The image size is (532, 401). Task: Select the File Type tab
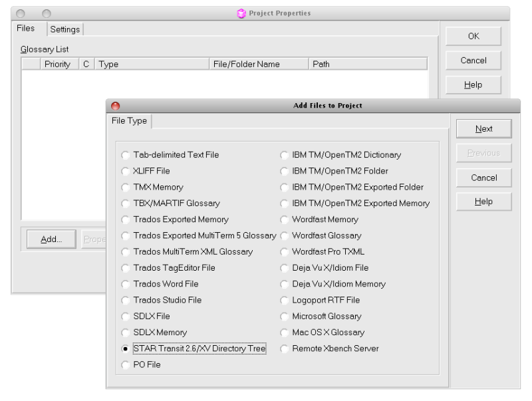pyautogui.click(x=129, y=121)
